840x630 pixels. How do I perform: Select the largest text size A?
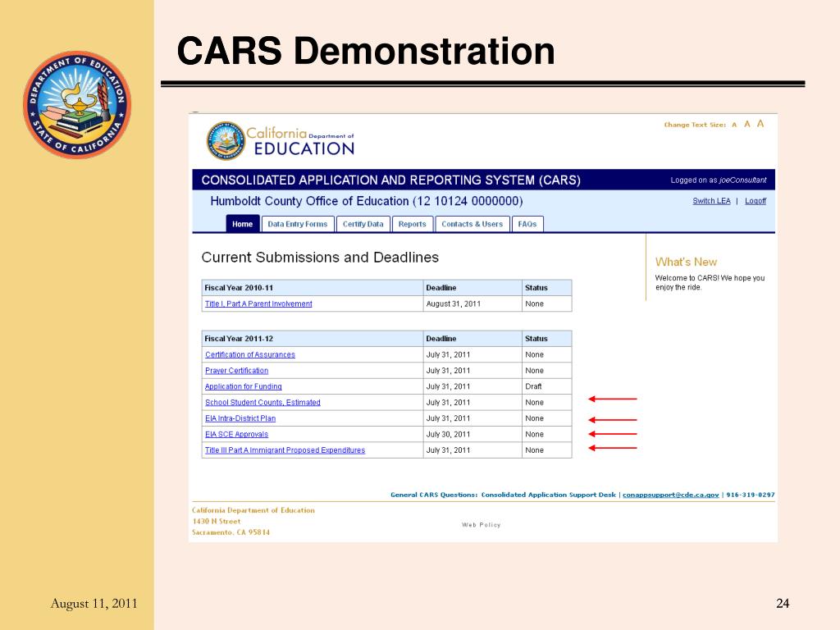click(760, 124)
